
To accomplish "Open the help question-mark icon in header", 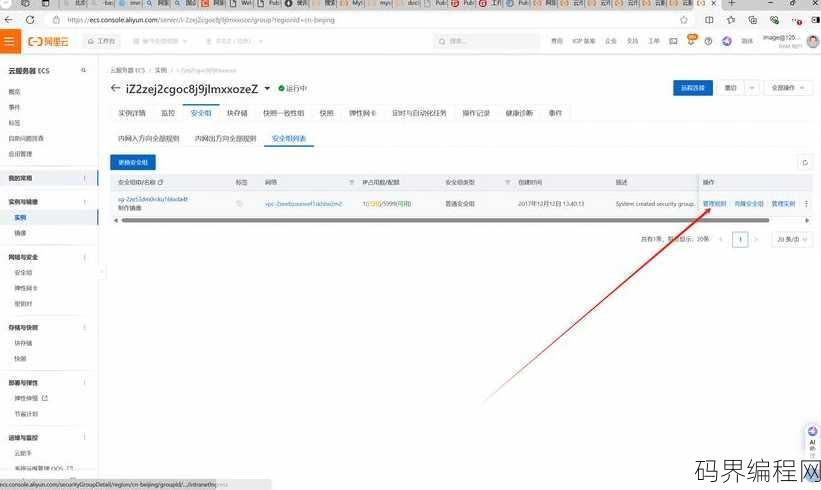I will (x=708, y=41).
